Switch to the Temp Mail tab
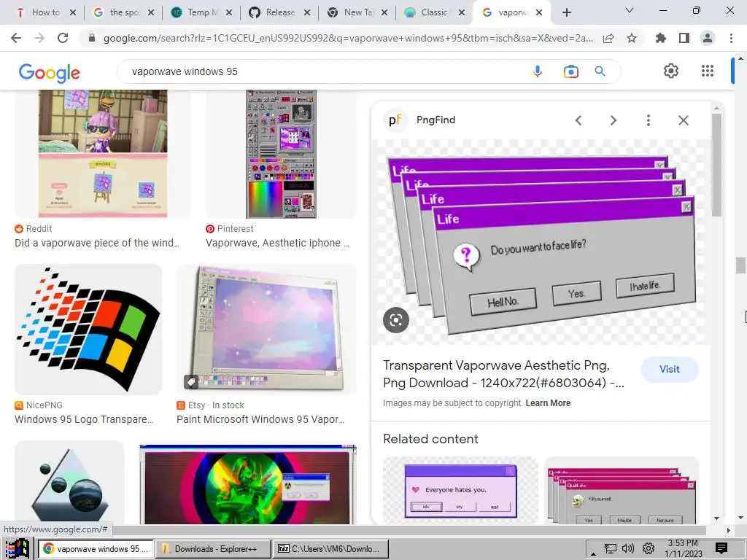Image resolution: width=747 pixels, height=560 pixels. pyautogui.click(x=203, y=12)
